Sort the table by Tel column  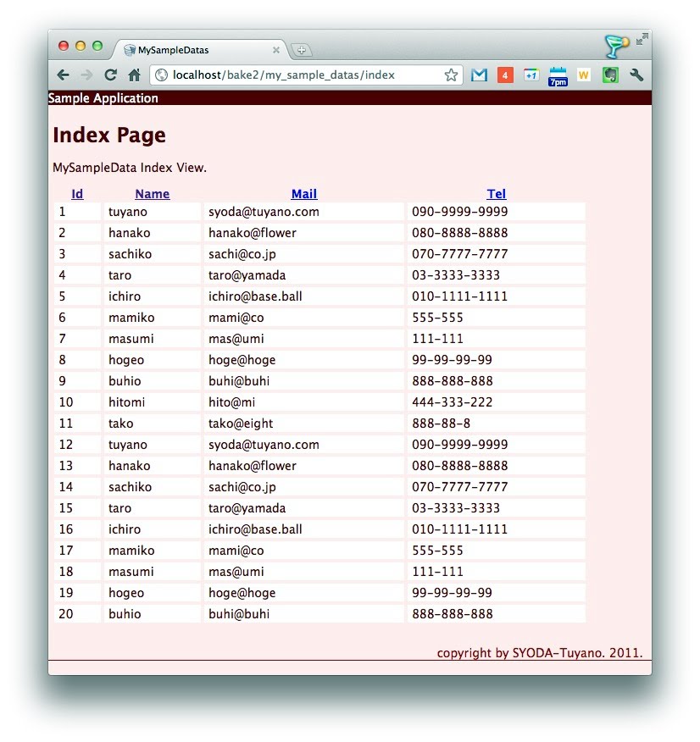497,194
